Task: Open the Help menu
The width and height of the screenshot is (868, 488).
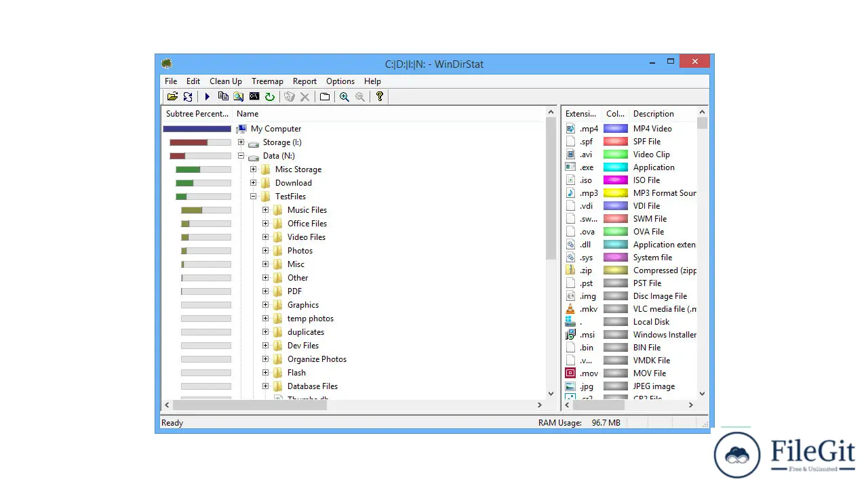Action: 372,81
